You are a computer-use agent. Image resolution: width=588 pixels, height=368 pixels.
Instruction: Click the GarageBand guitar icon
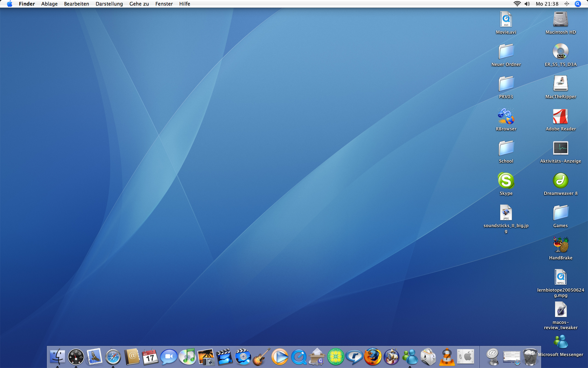261,357
